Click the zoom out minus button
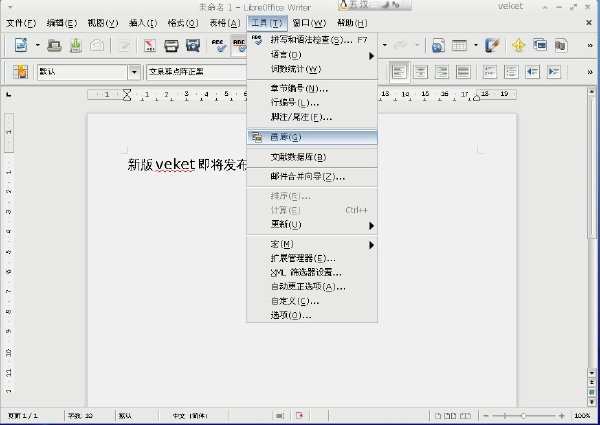 click(486, 416)
